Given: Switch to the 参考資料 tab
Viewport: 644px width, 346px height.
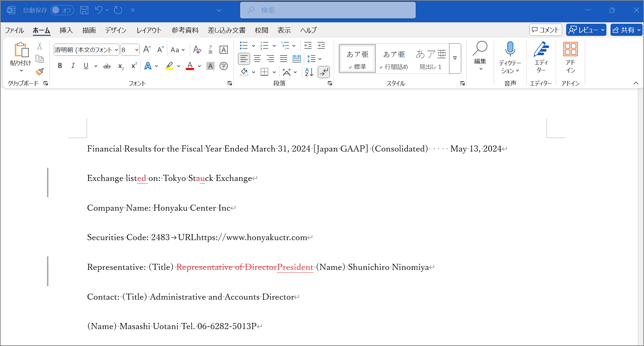Looking at the screenshot, I should point(185,30).
